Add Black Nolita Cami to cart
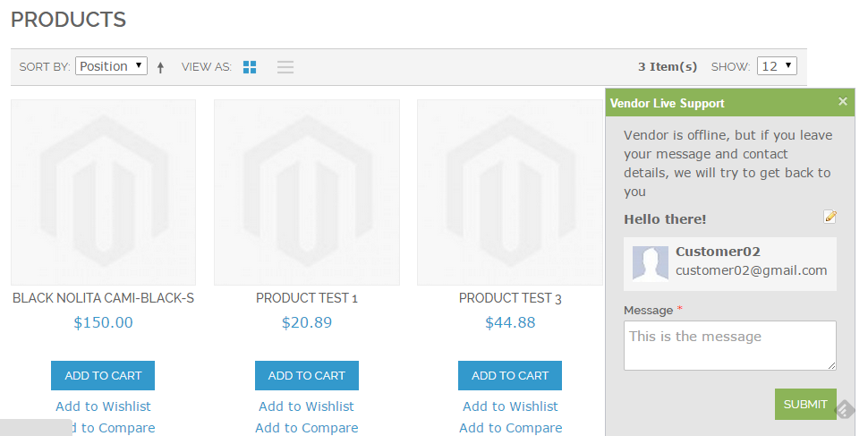868x436 pixels. (103, 376)
